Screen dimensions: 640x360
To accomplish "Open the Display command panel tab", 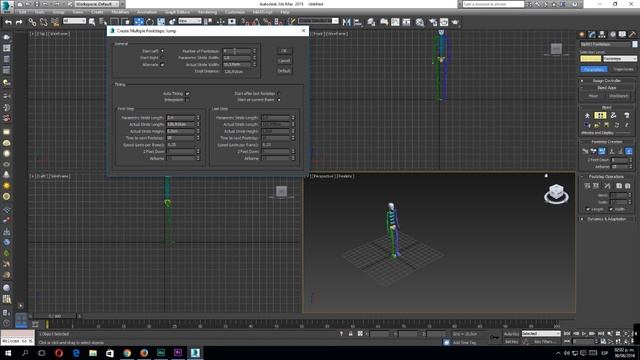I will (x=622, y=35).
